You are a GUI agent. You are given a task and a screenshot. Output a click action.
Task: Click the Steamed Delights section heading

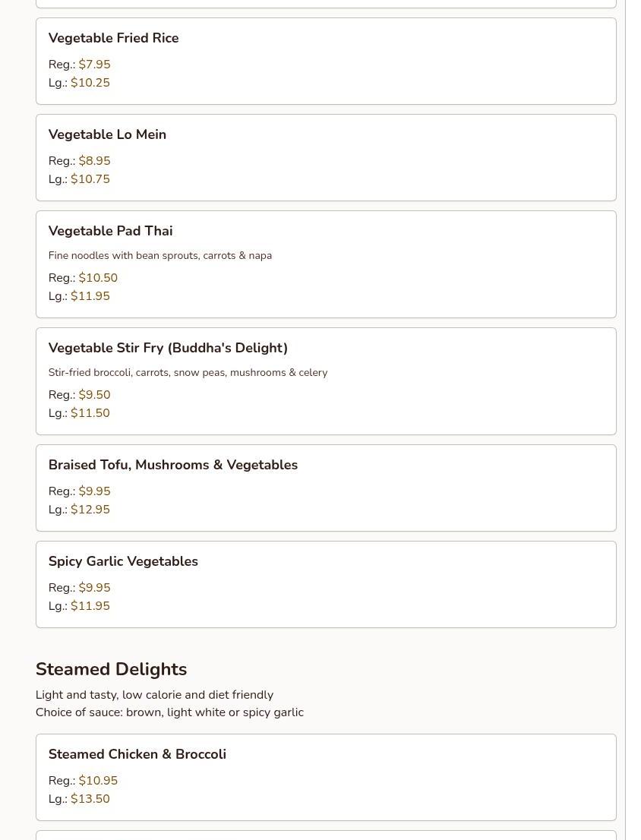[111, 669]
